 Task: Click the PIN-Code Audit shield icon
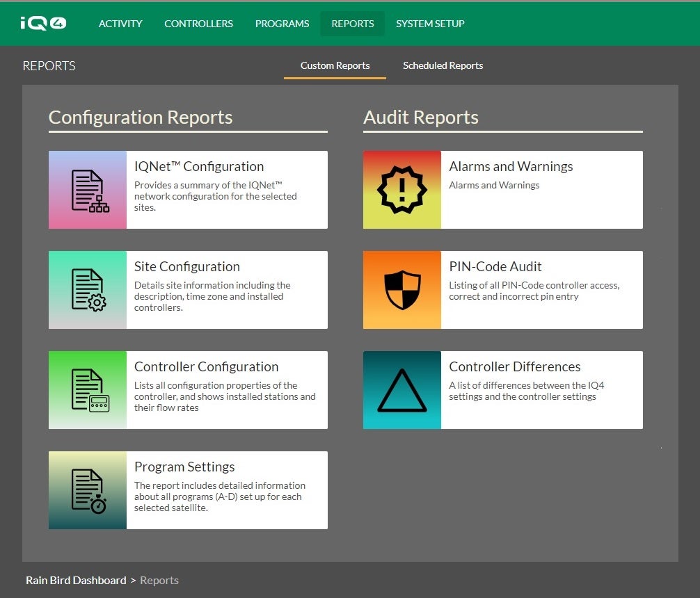coord(402,290)
